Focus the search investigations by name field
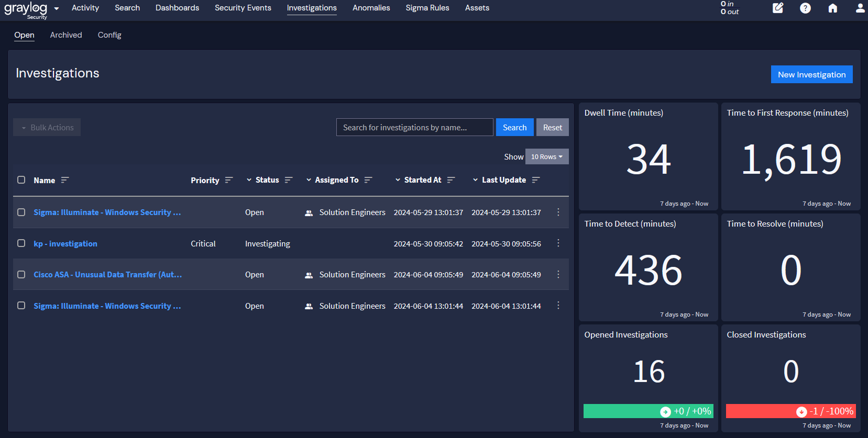 coord(414,127)
